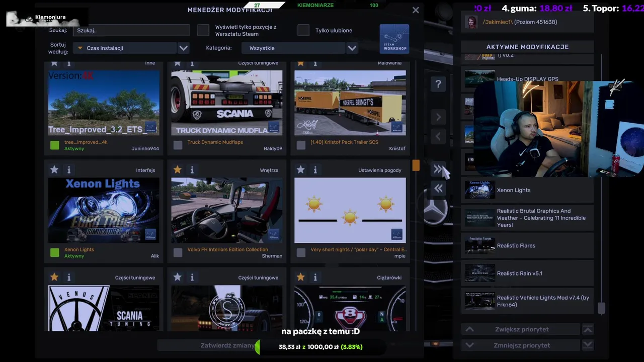The width and height of the screenshot is (644, 362).
Task: Deactivate Xenon Lights green checkbox
Action: 55,252
